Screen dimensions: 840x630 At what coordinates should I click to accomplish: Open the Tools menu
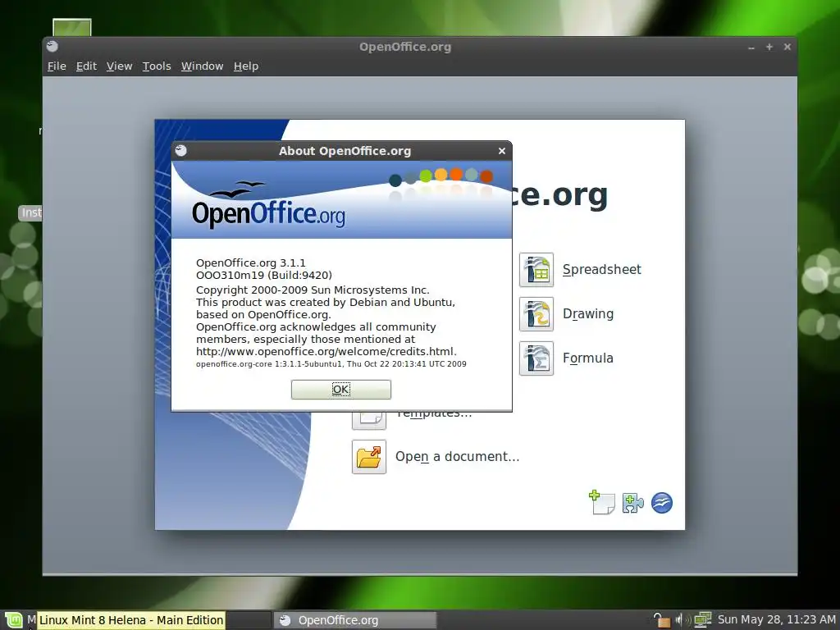point(157,66)
